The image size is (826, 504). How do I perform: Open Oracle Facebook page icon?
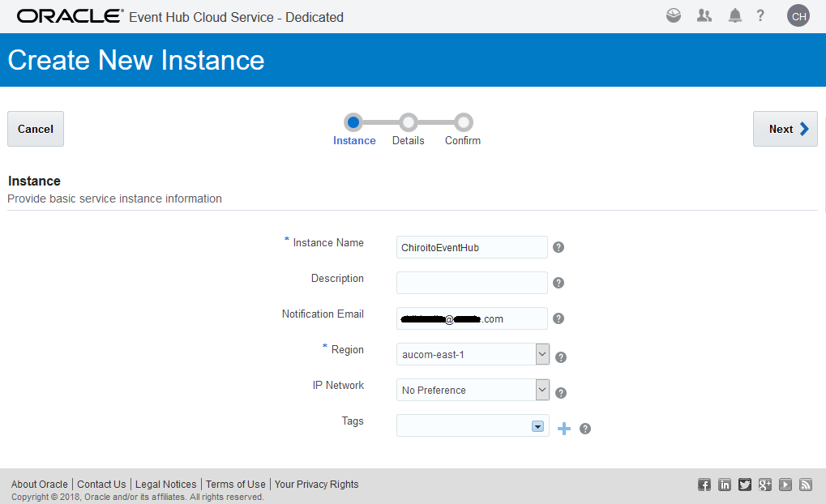(704, 485)
